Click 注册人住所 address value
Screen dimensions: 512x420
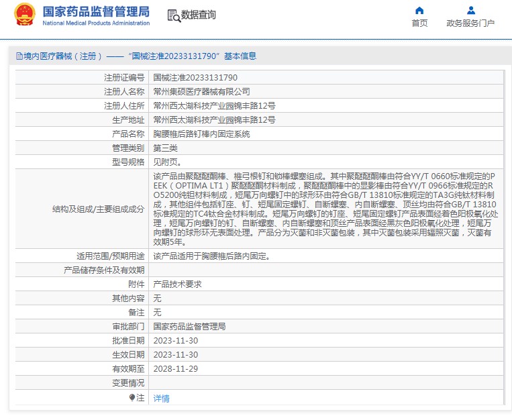tap(214, 106)
